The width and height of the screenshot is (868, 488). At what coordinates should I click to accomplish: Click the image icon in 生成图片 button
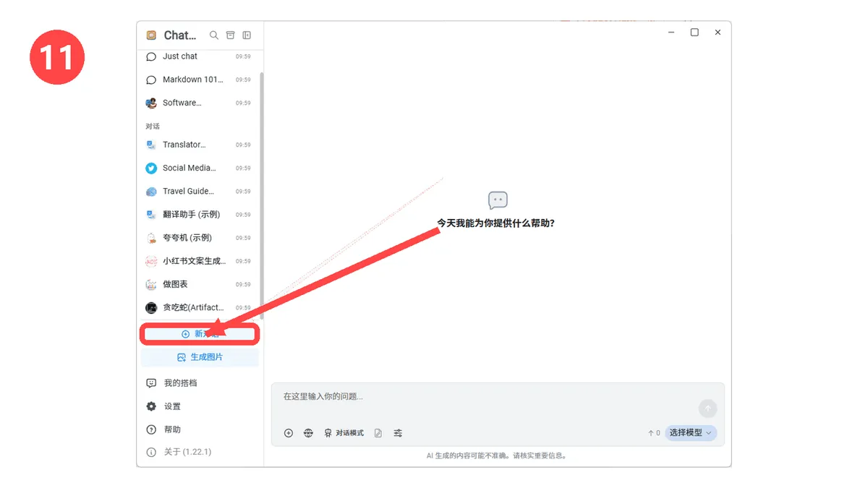pyautogui.click(x=182, y=357)
